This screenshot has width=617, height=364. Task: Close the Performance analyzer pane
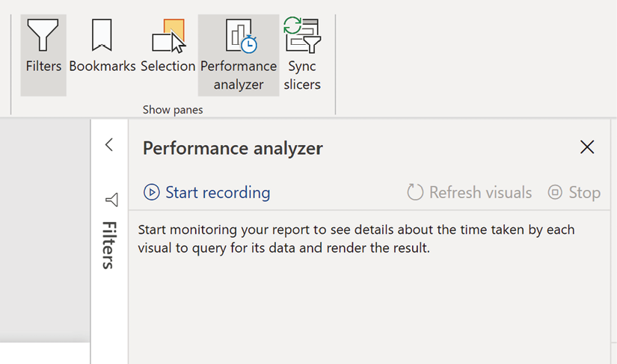tap(587, 147)
